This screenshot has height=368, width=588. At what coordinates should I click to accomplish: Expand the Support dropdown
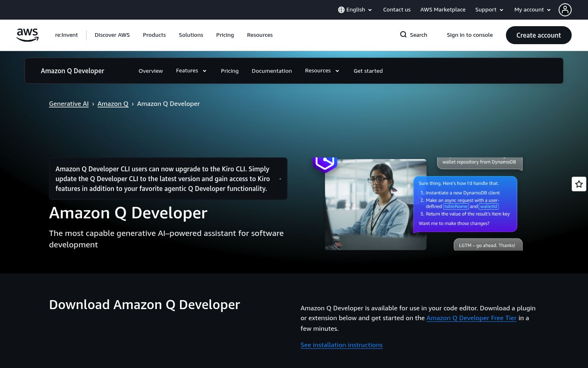[489, 10]
